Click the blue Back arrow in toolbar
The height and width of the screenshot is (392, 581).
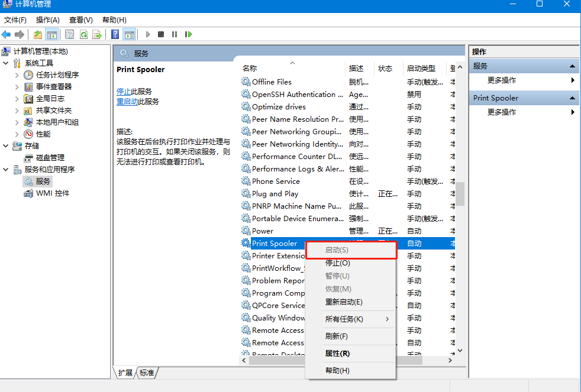click(x=7, y=34)
